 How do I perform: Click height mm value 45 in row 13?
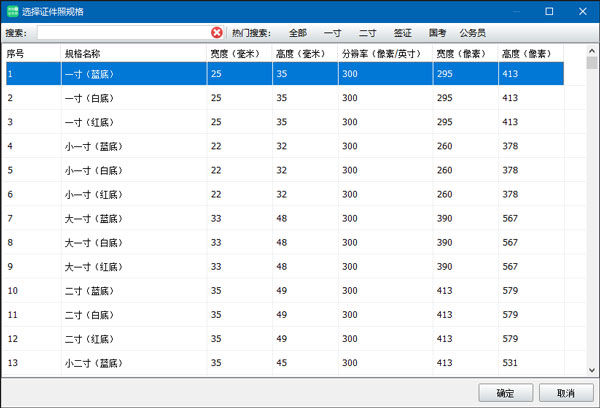282,363
